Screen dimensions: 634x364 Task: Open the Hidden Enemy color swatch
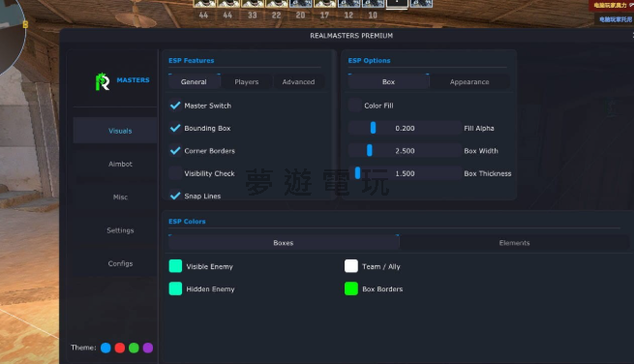[175, 288]
